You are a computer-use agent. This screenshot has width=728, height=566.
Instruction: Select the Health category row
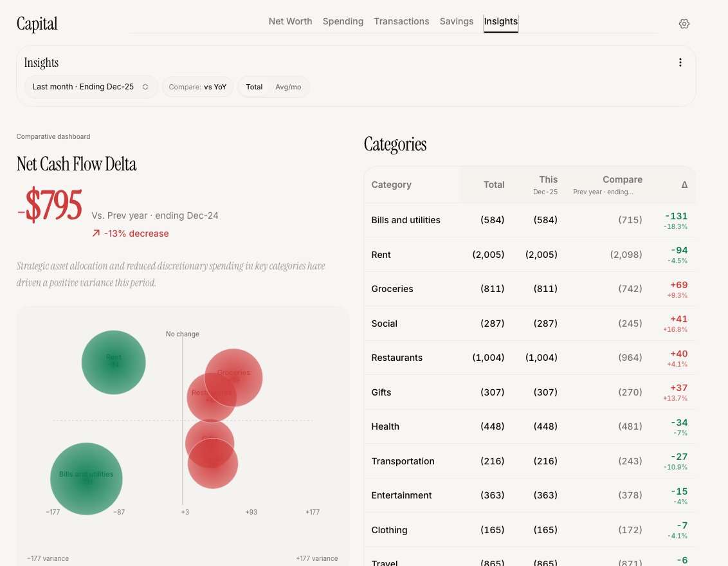(x=530, y=426)
